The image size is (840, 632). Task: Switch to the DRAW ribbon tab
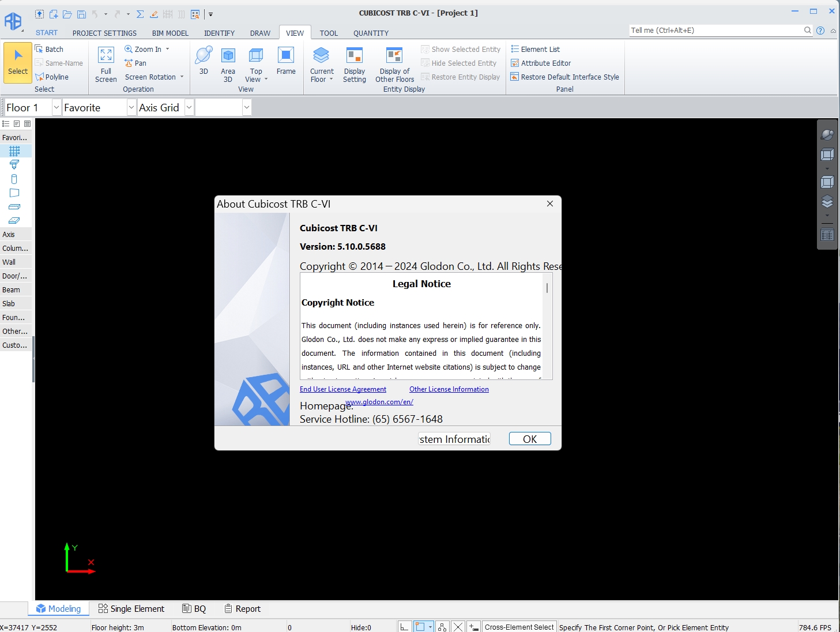(260, 33)
